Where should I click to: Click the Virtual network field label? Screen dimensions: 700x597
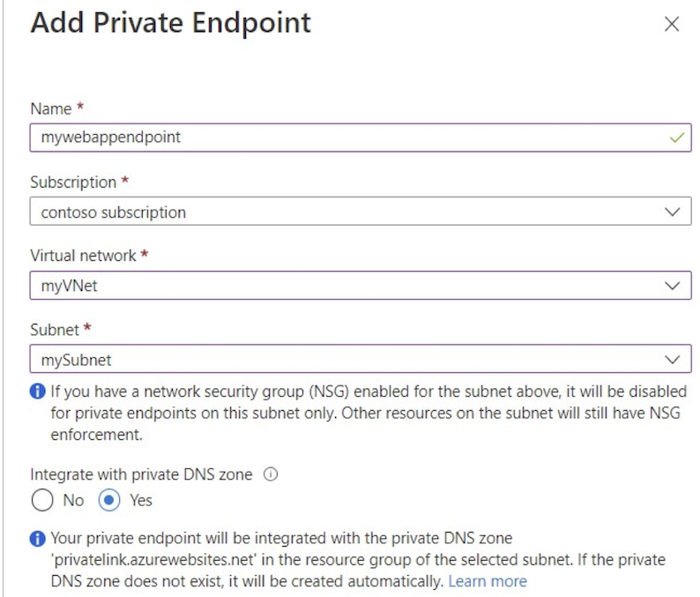[83, 256]
